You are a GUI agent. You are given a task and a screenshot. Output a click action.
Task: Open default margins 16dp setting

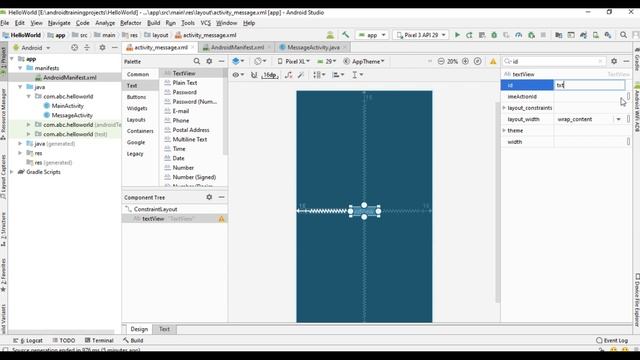[x=270, y=75]
